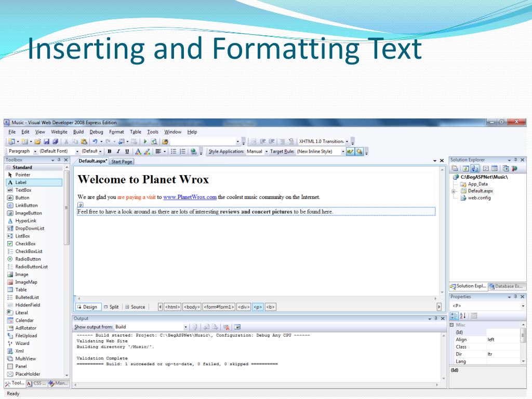This screenshot has width=532, height=399.
Task: Click the Open File folder icon in toolbar
Action: tap(37, 141)
